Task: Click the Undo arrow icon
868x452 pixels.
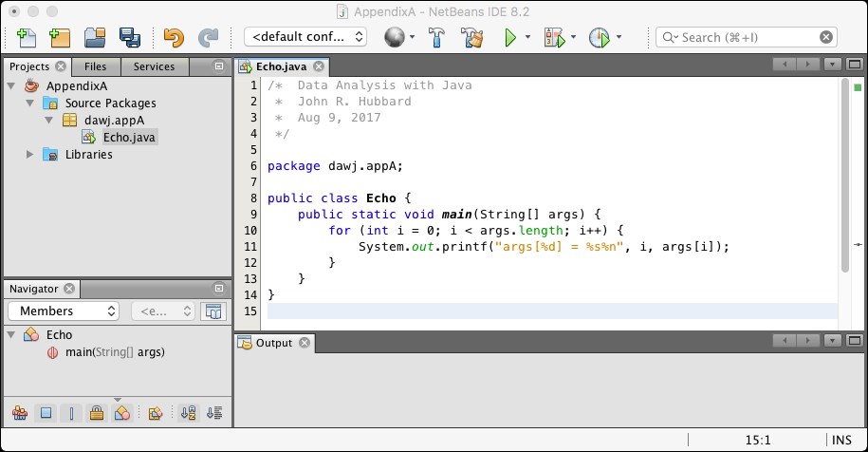Action: [173, 37]
